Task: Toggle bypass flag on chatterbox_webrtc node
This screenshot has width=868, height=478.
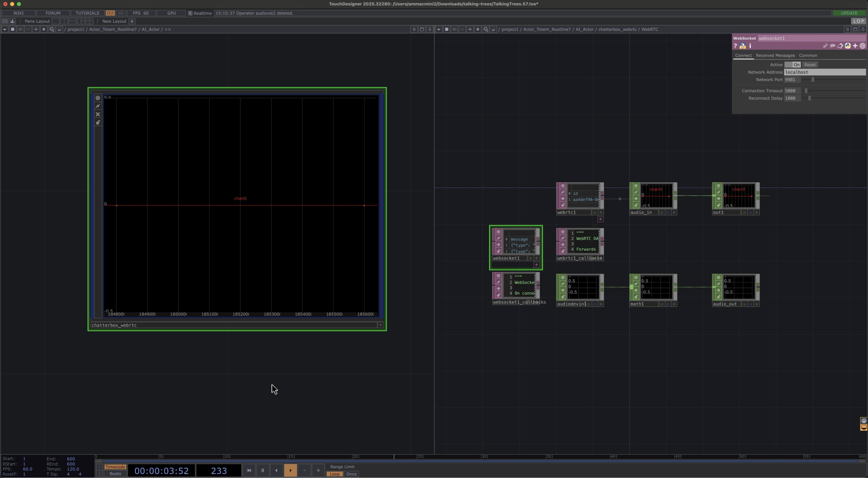Action: pos(98,114)
